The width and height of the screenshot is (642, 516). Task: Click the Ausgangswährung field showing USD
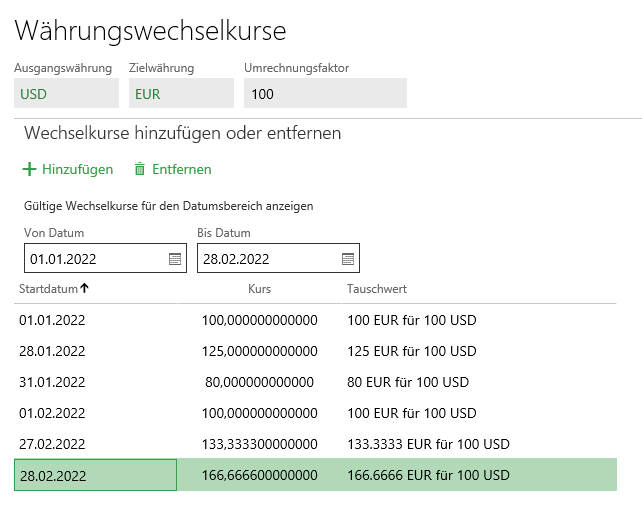pos(65,94)
